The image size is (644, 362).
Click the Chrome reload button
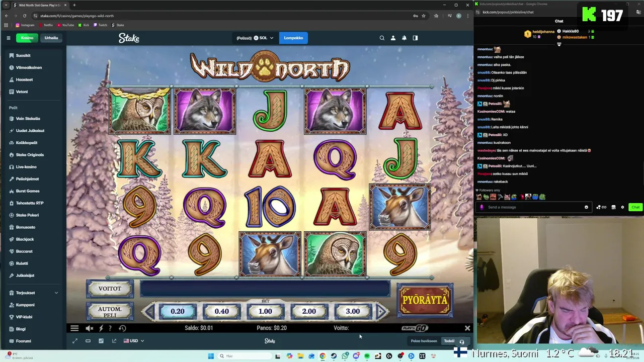[24, 16]
